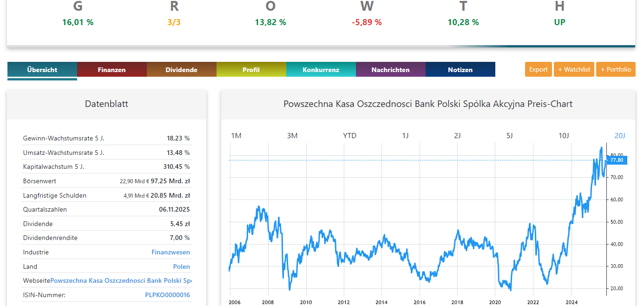
Task: Select the Profil tab
Action: pos(251,69)
